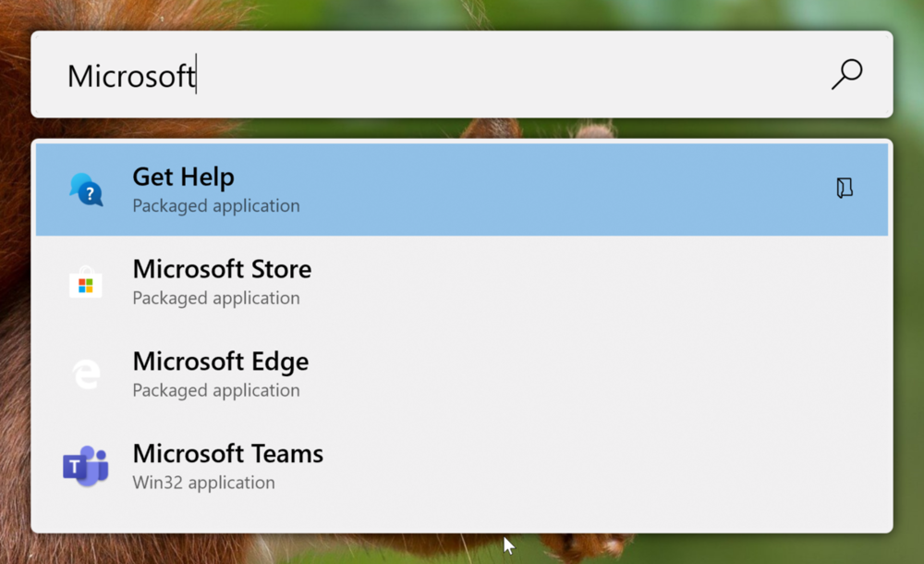
Task: Click "Packaged application" subtitle under Get Help
Action: click(216, 206)
